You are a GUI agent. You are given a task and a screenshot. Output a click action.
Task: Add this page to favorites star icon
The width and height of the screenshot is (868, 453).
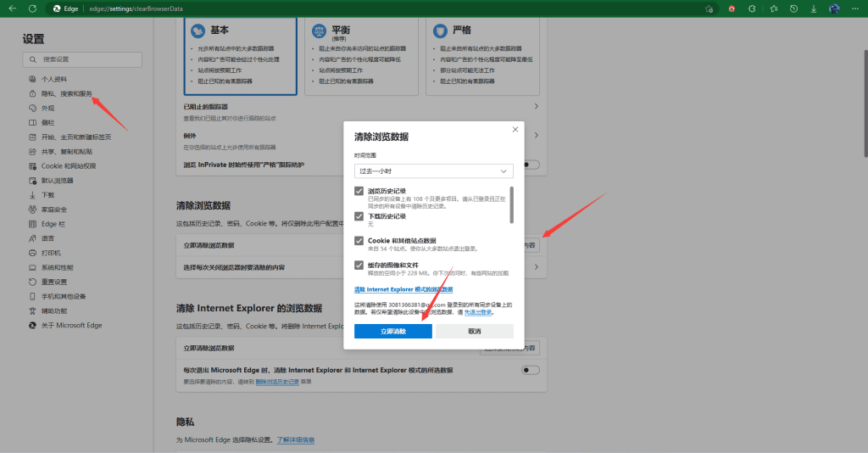pos(709,8)
